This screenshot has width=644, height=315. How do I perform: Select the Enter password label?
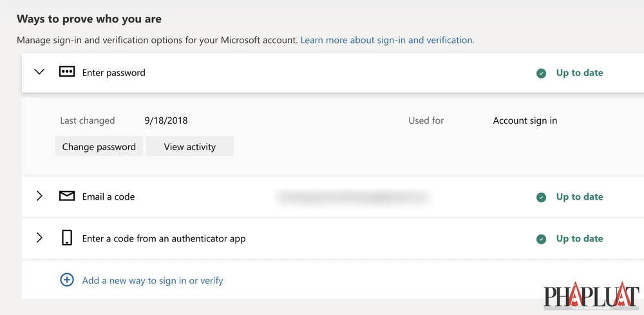114,73
